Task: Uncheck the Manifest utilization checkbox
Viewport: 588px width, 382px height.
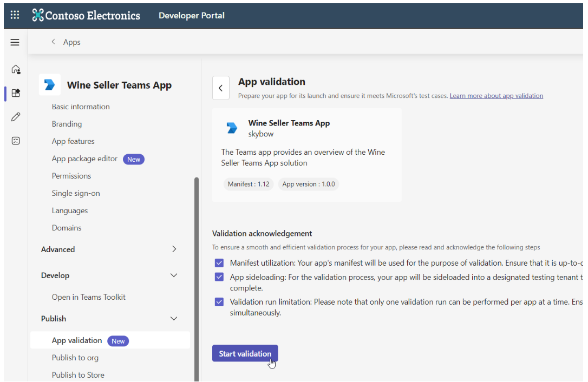Action: [219, 263]
